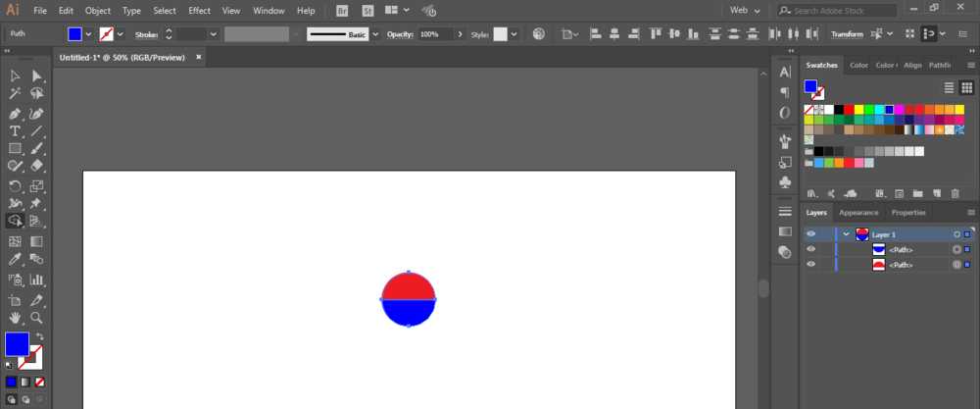Switch swatches to list view
Viewport: 980px width, 409px height.
pos(949,87)
